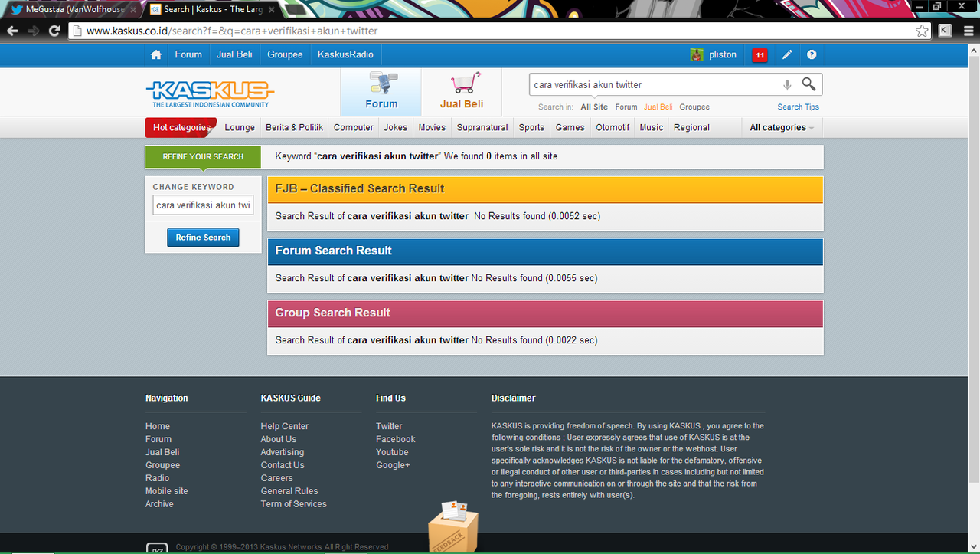980x554 pixels.
Task: Open footer Mobile site link
Action: 167,491
